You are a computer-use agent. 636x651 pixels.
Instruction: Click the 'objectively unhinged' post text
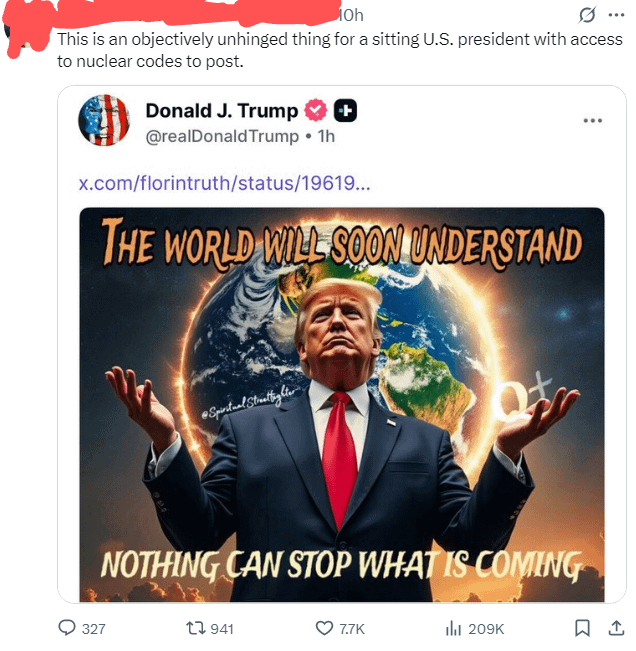pyautogui.click(x=340, y=50)
